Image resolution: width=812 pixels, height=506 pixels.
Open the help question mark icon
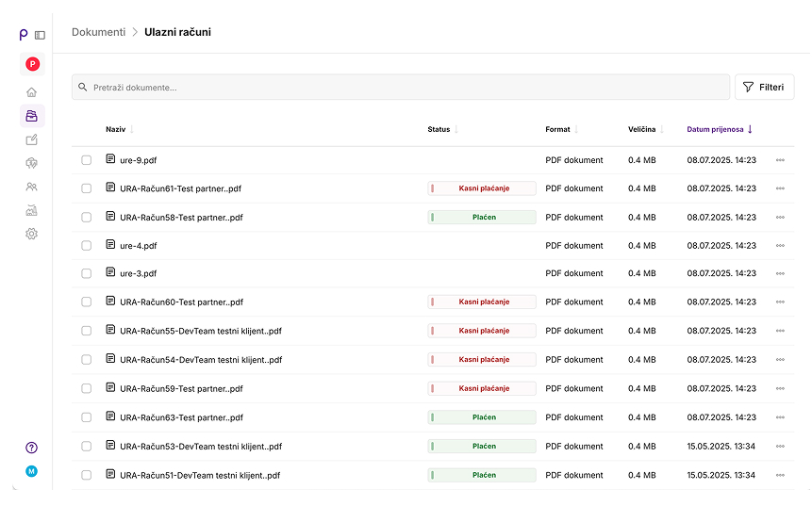click(31, 448)
